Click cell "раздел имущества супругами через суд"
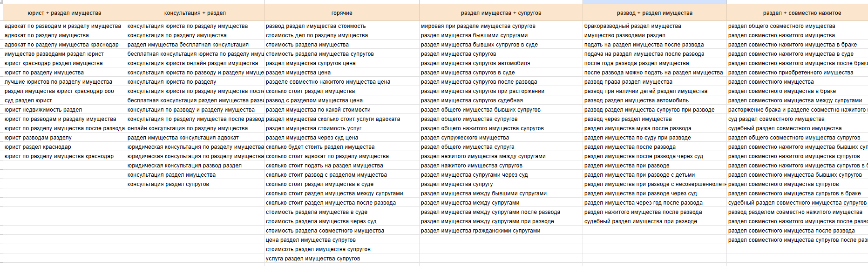The height and width of the screenshot is (266, 868). point(501,175)
